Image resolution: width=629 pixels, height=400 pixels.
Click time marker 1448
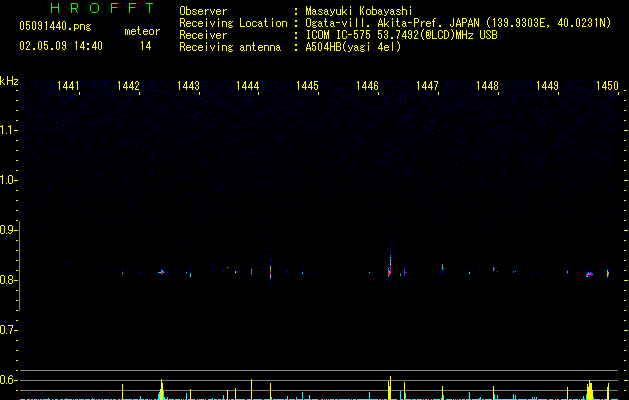[x=487, y=86]
